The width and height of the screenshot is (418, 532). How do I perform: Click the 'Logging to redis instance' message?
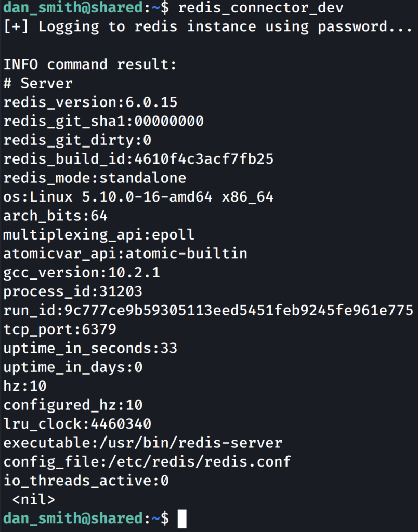[x=208, y=27]
